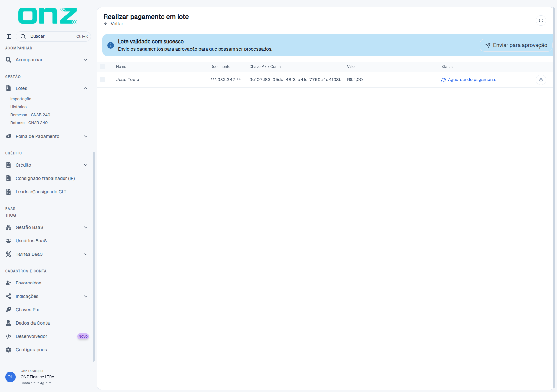557x392 pixels.
Task: Check the select-all header checkbox
Action: (x=102, y=67)
